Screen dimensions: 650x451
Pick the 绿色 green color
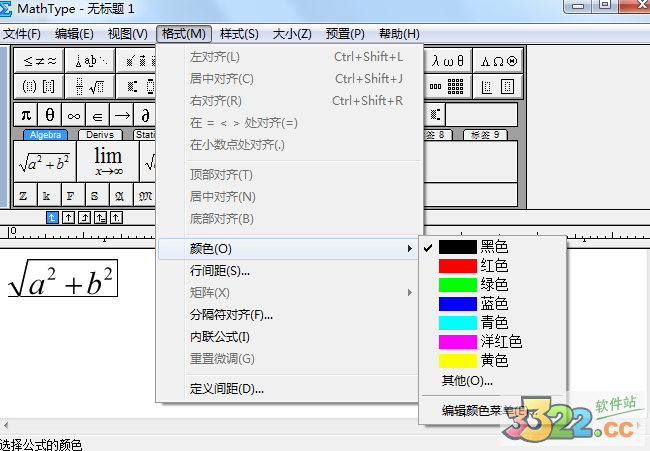[x=492, y=285]
